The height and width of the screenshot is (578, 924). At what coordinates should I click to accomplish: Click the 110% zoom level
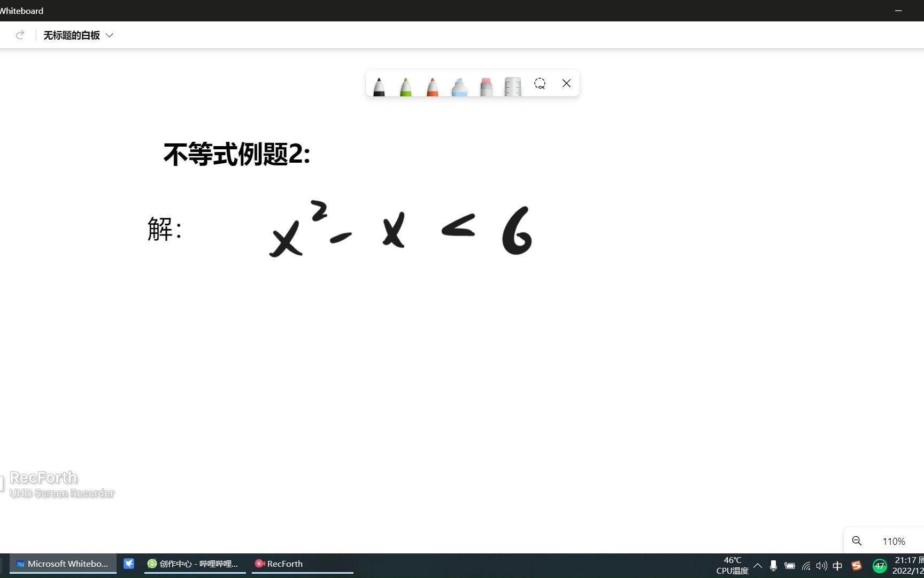coord(894,542)
